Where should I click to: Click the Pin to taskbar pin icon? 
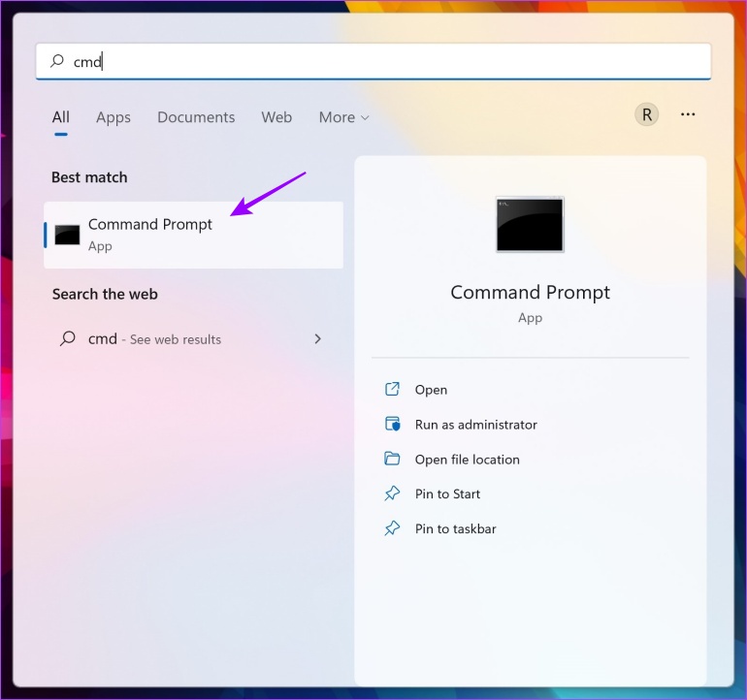(x=392, y=528)
